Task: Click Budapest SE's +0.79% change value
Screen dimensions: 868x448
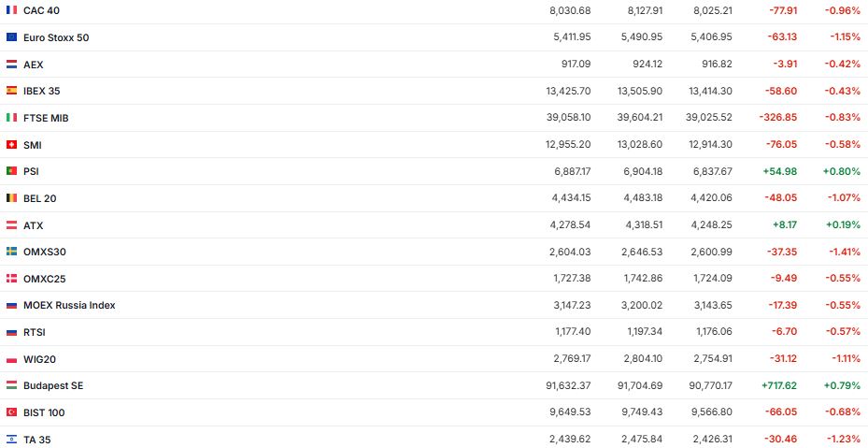Action: [841, 385]
